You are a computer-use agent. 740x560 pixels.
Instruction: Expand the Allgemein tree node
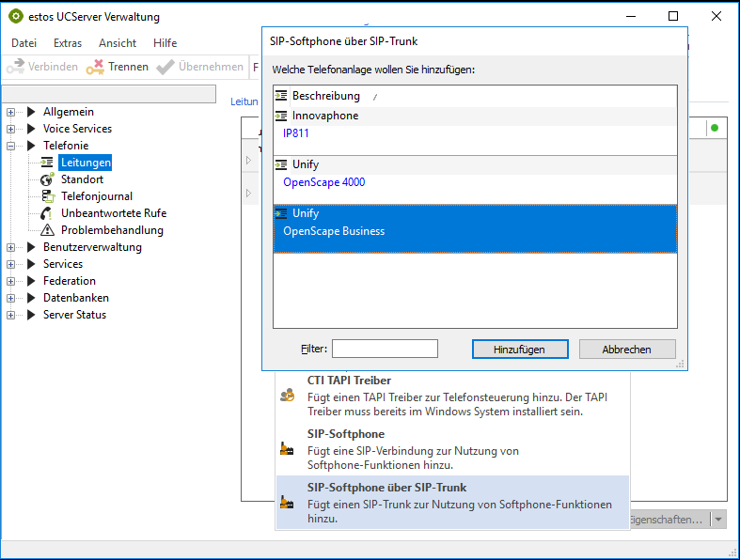(x=11, y=112)
